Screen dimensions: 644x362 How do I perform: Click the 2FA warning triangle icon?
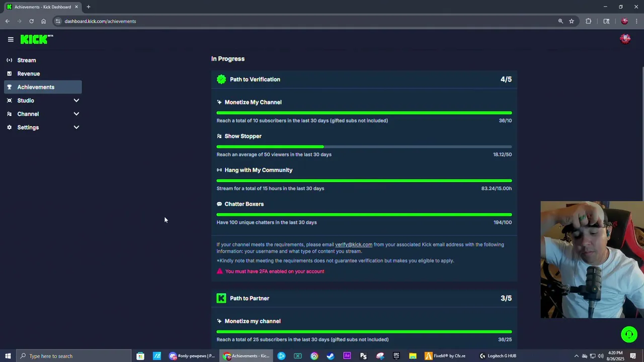coord(220,271)
